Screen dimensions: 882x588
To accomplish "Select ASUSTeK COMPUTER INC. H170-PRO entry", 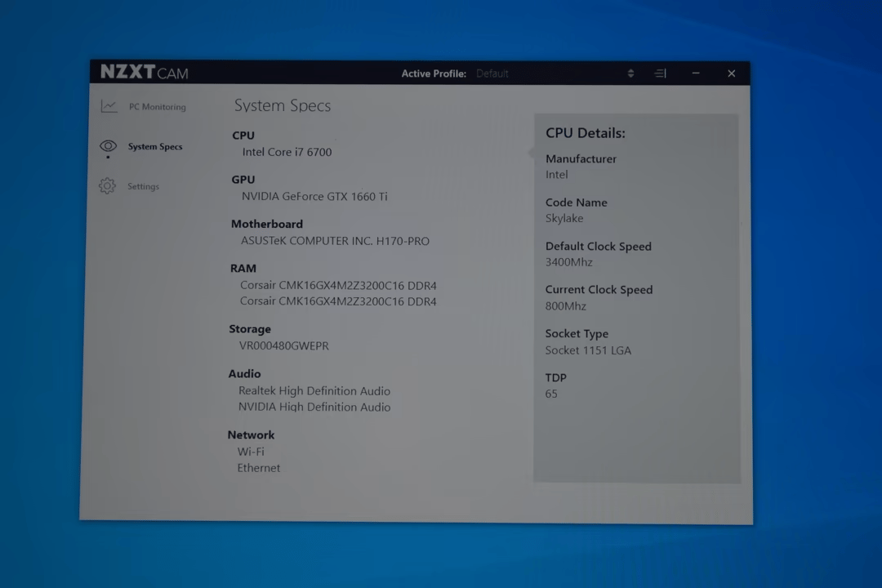I will pos(336,241).
